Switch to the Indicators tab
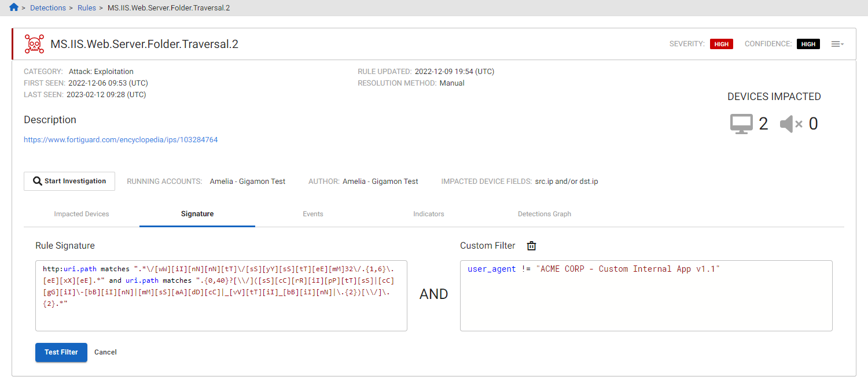The width and height of the screenshot is (868, 388). (428, 213)
